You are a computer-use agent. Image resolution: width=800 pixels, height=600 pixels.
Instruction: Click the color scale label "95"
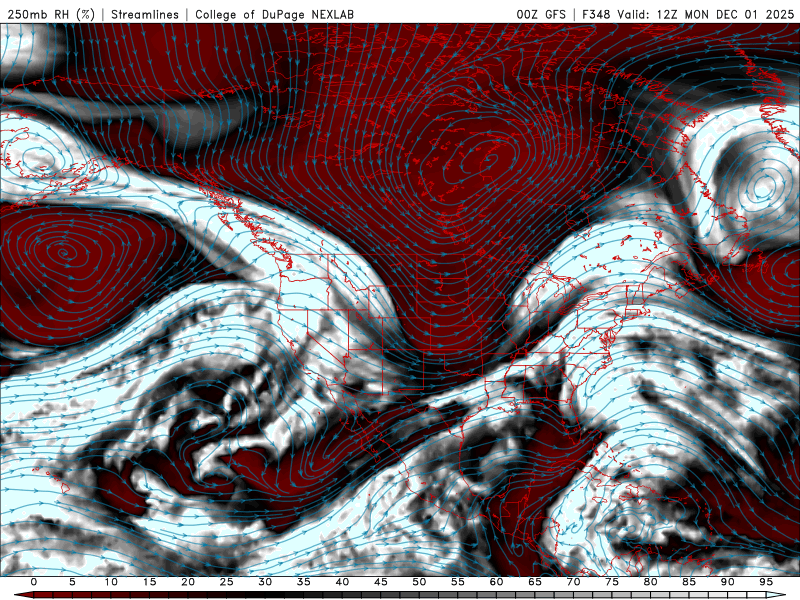tap(766, 582)
